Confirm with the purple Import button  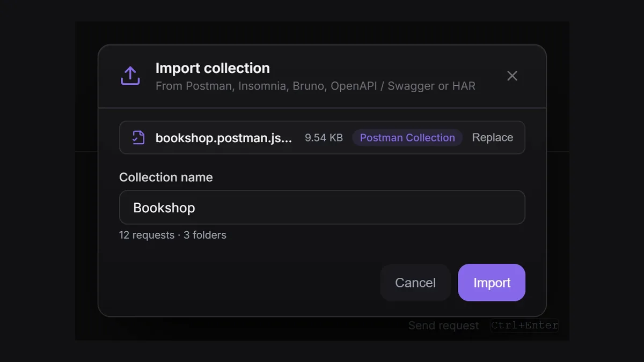pos(492,283)
